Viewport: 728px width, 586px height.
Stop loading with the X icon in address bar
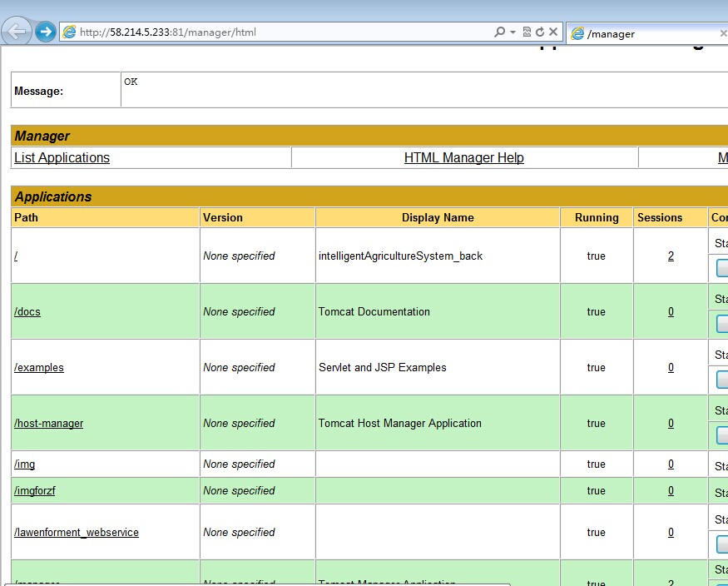553,32
